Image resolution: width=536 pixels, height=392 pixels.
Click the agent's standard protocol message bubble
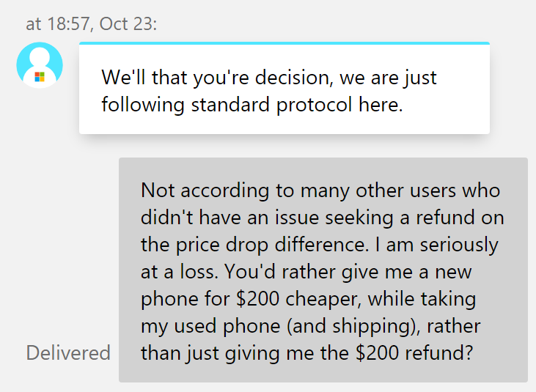click(x=284, y=88)
